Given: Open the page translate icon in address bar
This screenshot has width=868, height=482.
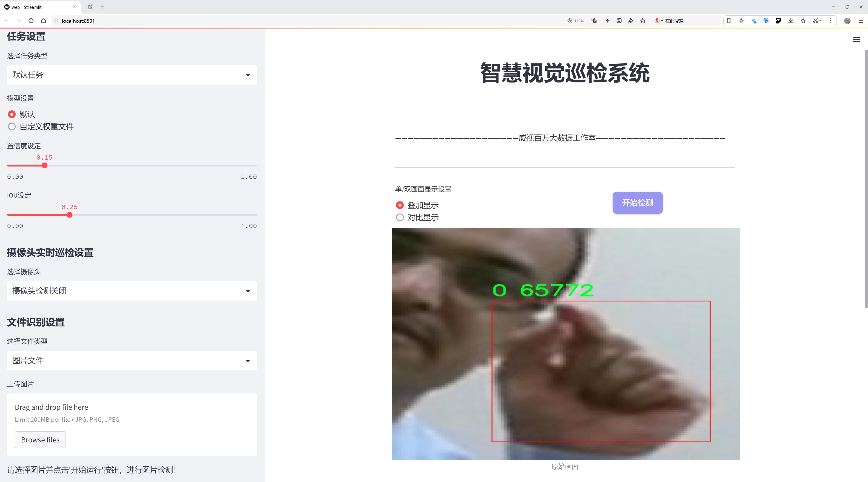Looking at the screenshot, I should tap(594, 21).
